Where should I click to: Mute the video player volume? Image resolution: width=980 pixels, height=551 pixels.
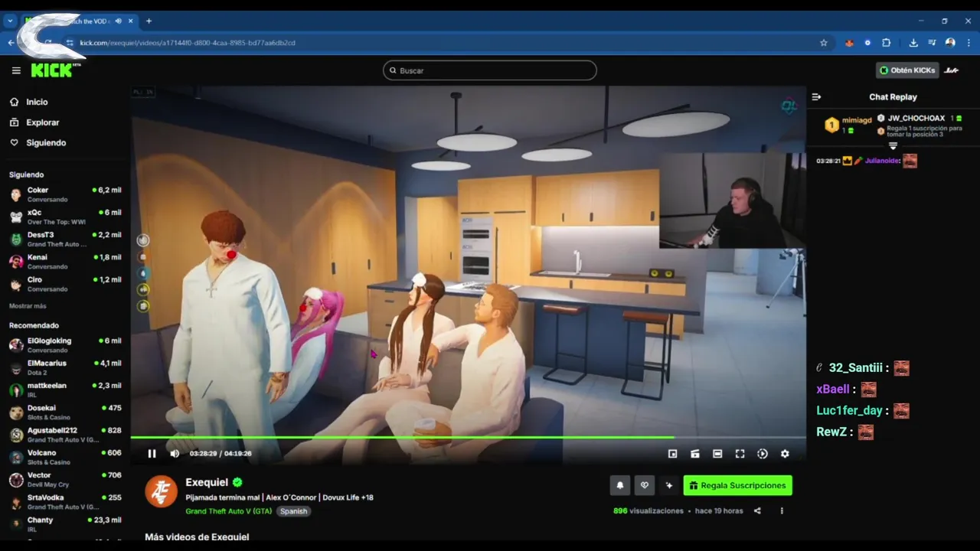175,454
